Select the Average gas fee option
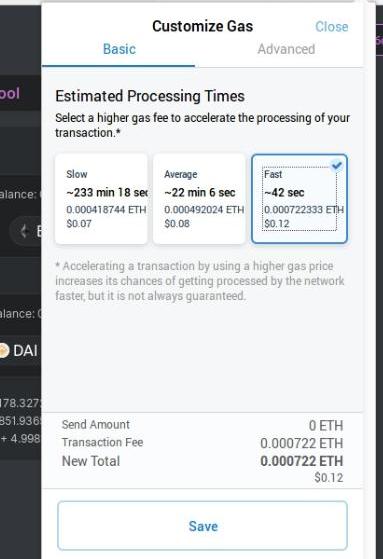 199,199
